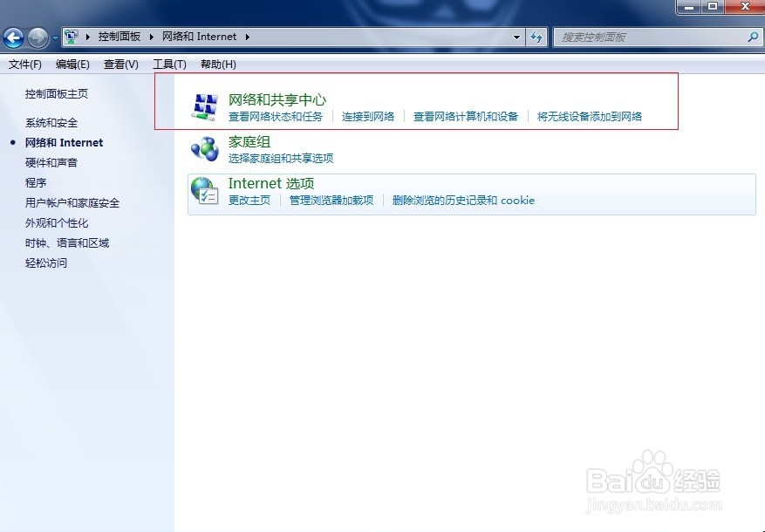This screenshot has height=532, width=765.
Task: Expand the address bar history dropdown
Action: click(x=517, y=38)
